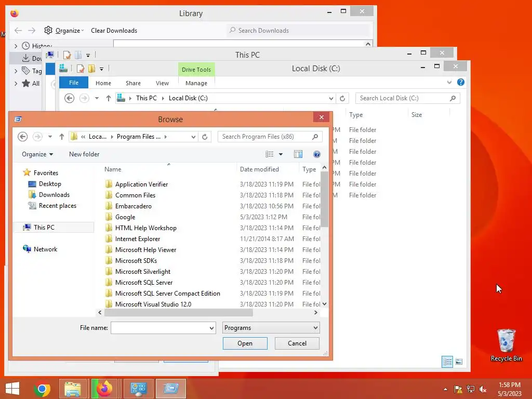Expand the History tree item in Library

[16, 46]
